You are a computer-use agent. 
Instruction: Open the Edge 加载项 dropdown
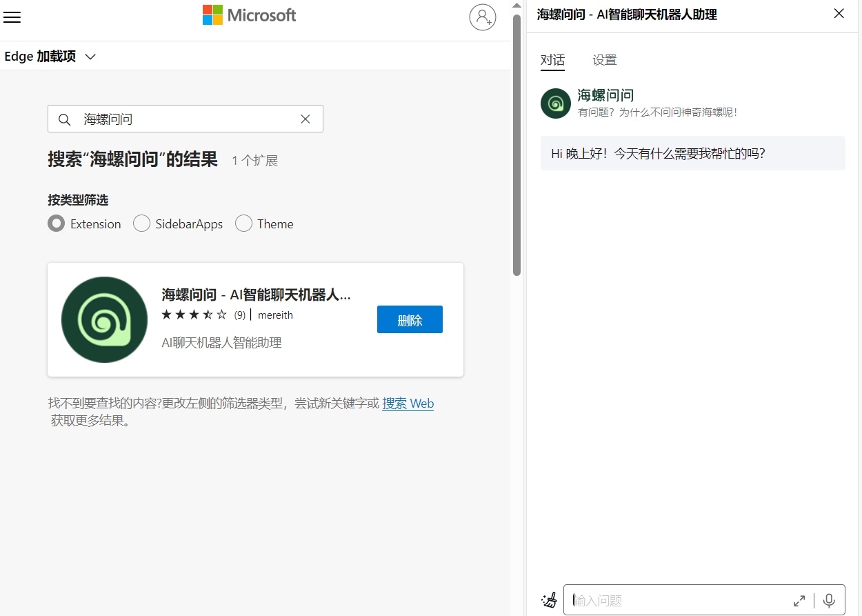[x=90, y=57]
